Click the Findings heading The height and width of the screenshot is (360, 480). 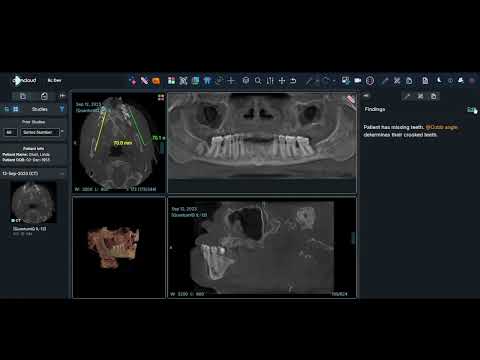(375, 109)
